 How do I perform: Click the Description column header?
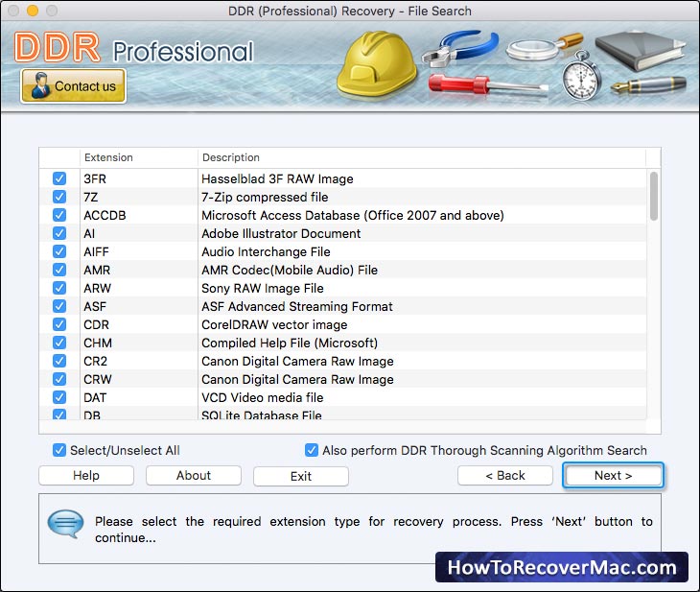click(x=422, y=157)
